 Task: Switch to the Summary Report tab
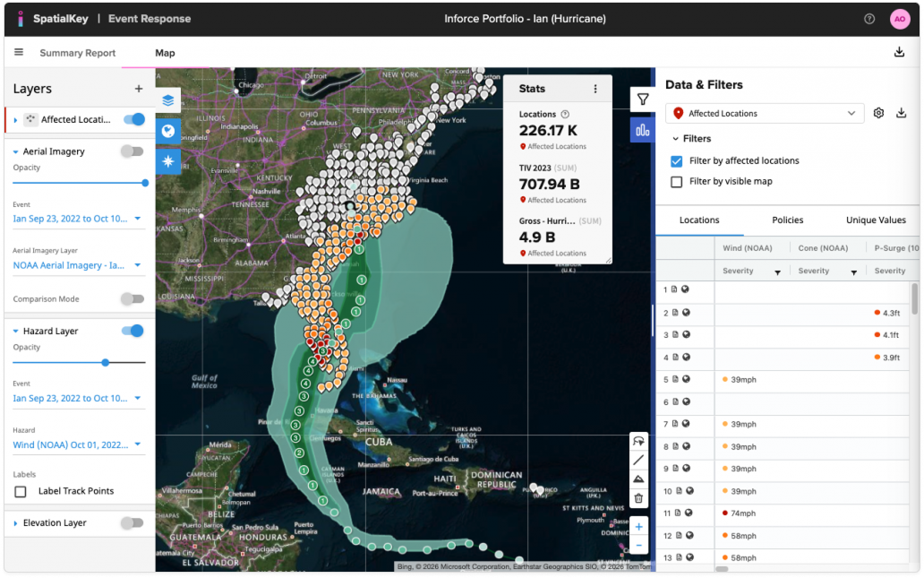77,53
